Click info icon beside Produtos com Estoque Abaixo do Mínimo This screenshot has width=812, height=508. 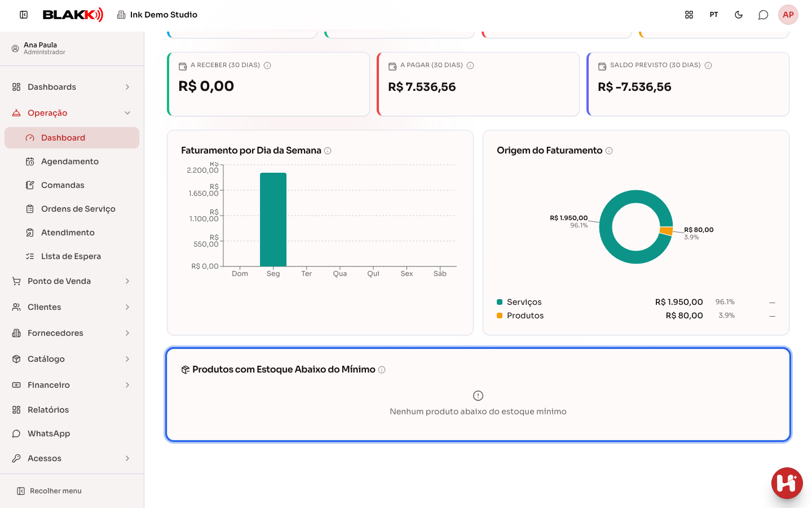click(x=382, y=370)
